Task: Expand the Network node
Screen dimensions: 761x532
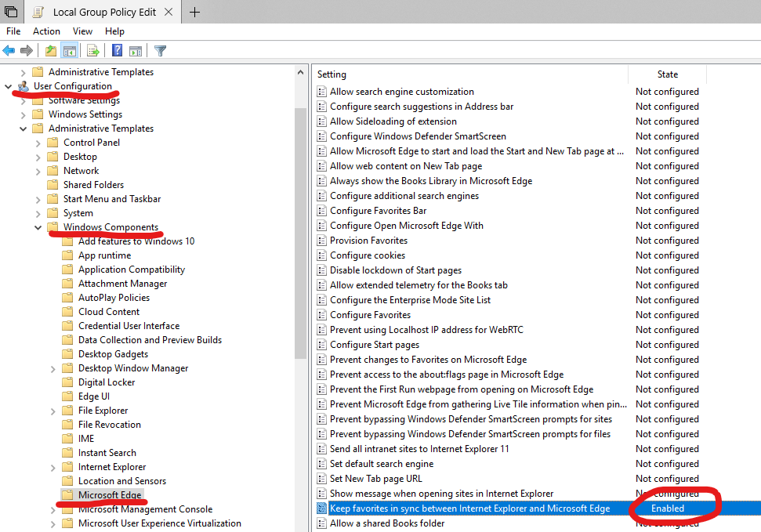Action: tap(38, 171)
